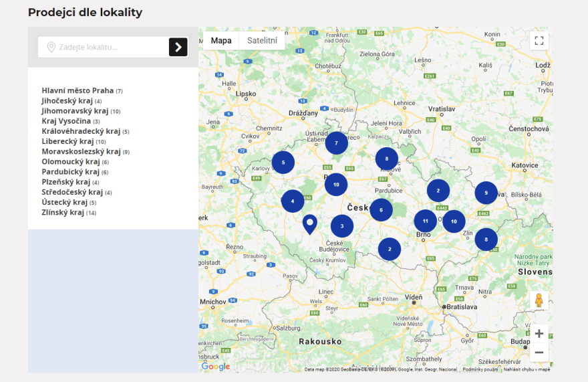Toggle fullscreen map view
The width and height of the screenshot is (588, 382).
coord(539,41)
